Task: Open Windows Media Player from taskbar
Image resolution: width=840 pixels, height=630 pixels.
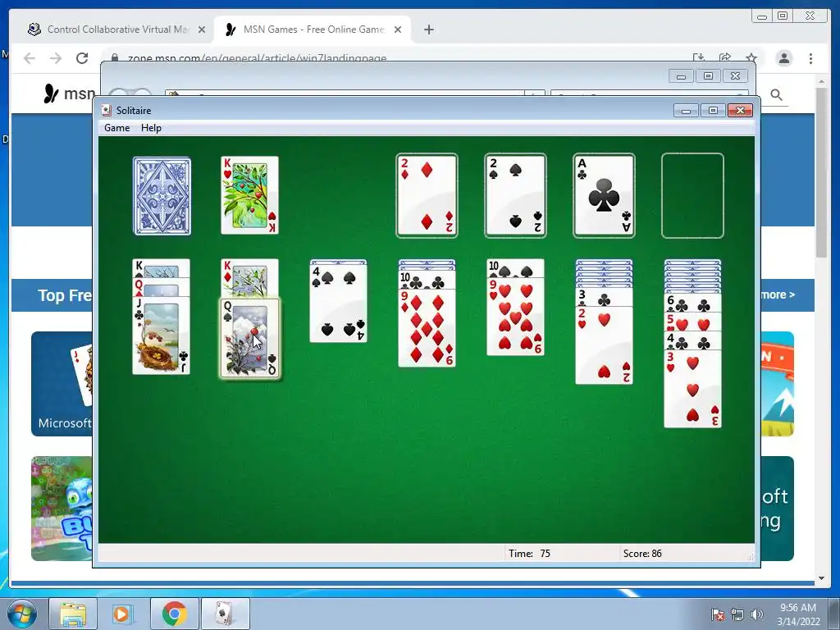Action: pyautogui.click(x=123, y=614)
